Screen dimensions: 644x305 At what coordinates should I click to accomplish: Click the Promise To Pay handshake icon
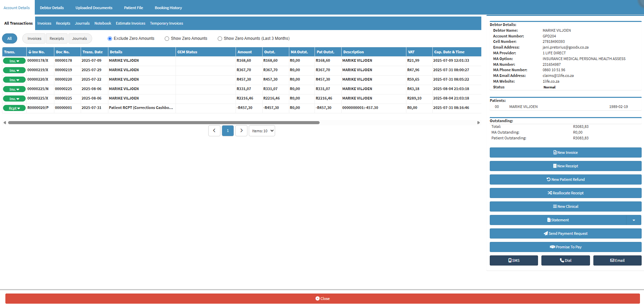[552, 247]
